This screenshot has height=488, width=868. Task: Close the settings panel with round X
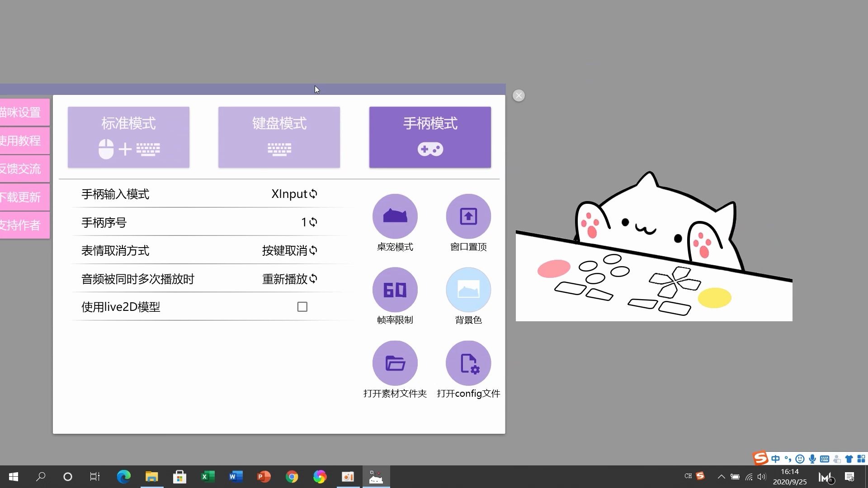coord(519,95)
